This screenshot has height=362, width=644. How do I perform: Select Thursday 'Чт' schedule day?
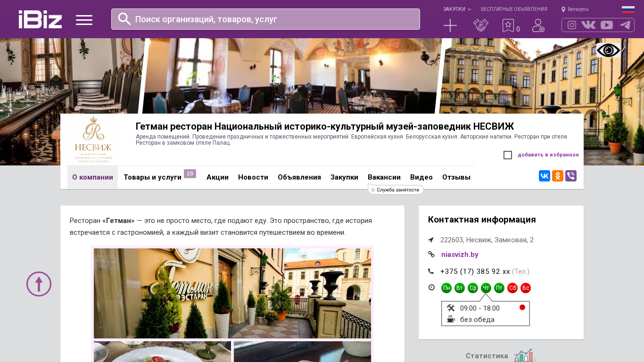coord(486,288)
